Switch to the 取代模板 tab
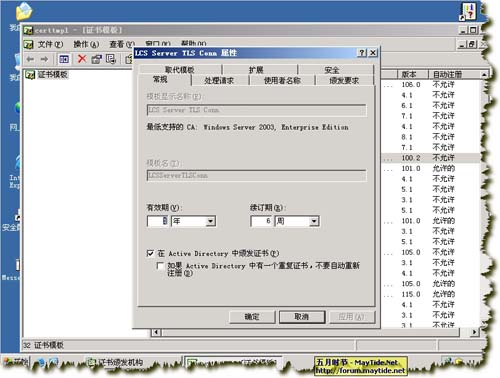Screen dimensions: 500x378 180,70
